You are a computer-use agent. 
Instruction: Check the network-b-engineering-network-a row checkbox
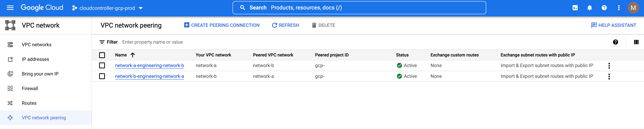pyautogui.click(x=102, y=76)
